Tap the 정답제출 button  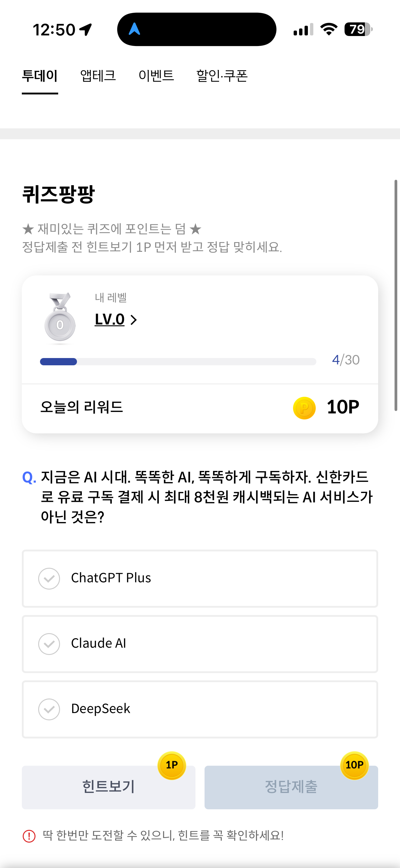[291, 787]
